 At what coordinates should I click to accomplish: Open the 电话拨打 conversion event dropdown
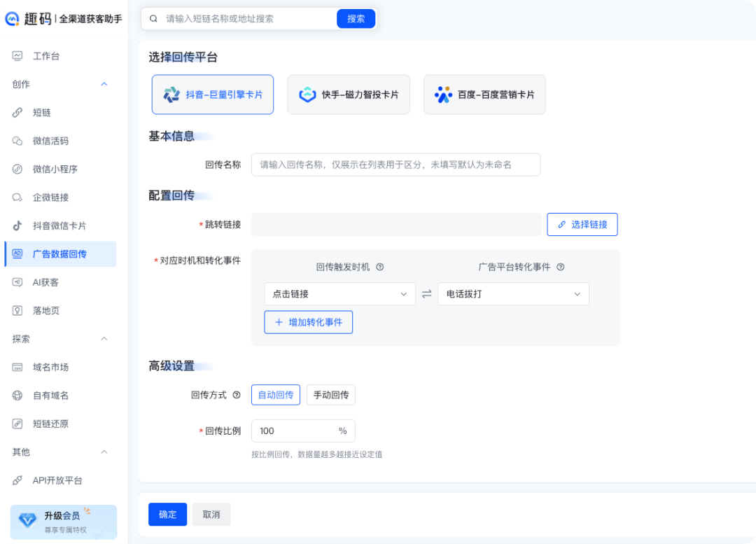[514, 293]
